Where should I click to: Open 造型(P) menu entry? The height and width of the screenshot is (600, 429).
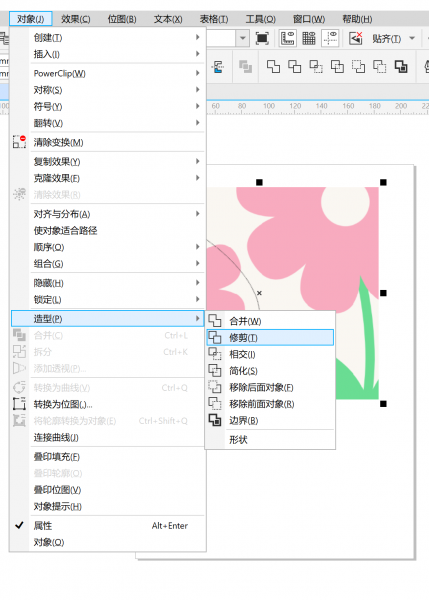(108, 318)
